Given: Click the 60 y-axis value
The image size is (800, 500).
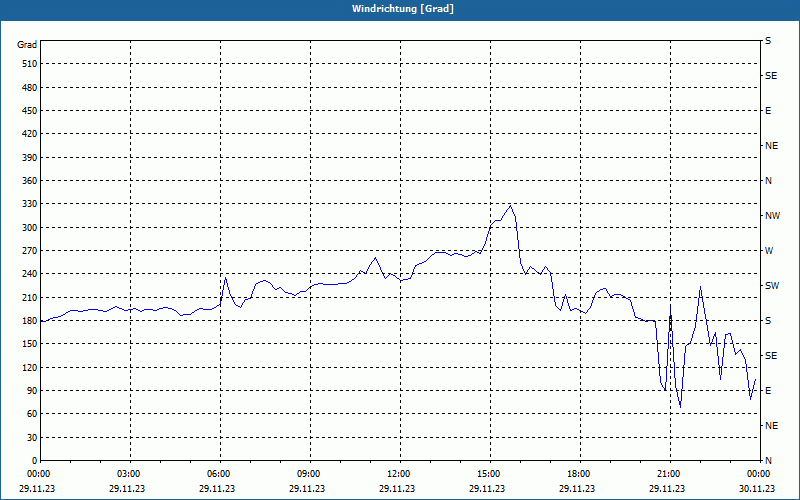Looking at the screenshot, I should click(x=32, y=414).
